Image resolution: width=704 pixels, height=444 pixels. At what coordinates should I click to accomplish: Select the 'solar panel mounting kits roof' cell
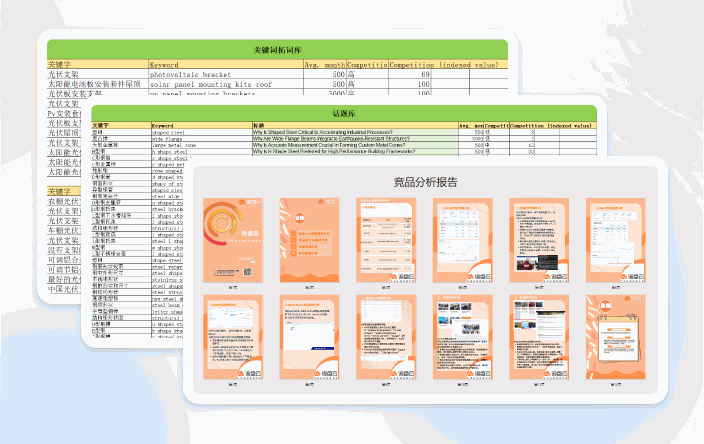pyautogui.click(x=226, y=84)
